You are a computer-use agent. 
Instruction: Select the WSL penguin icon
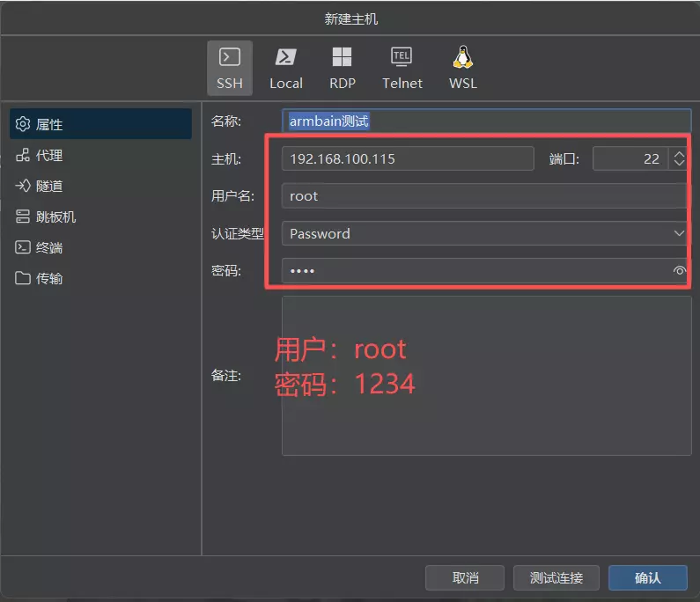point(463,68)
